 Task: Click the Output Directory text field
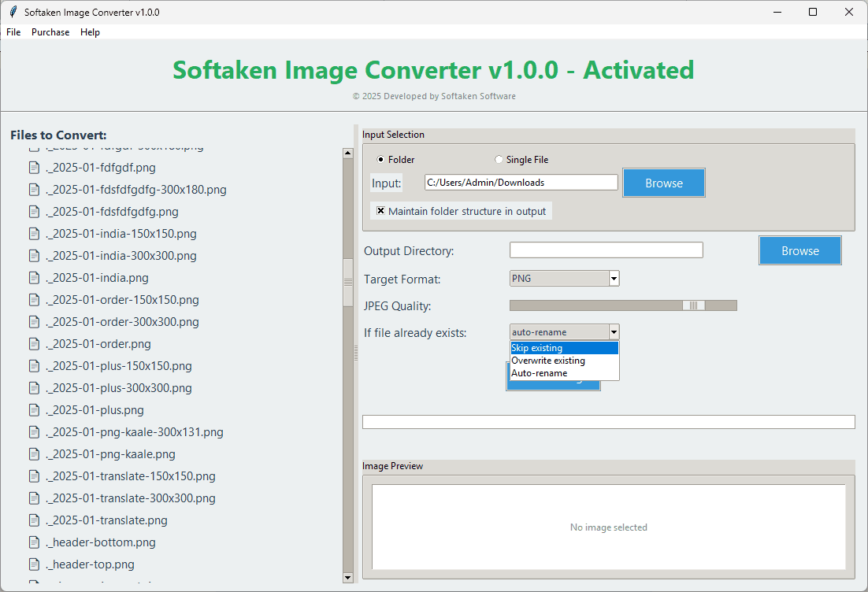pyautogui.click(x=606, y=250)
